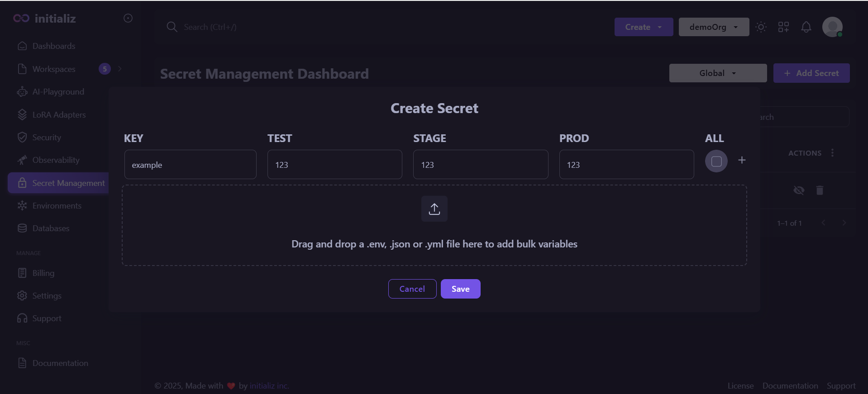Open the Create dropdown
The width and height of the screenshot is (868, 394).
[x=644, y=27]
